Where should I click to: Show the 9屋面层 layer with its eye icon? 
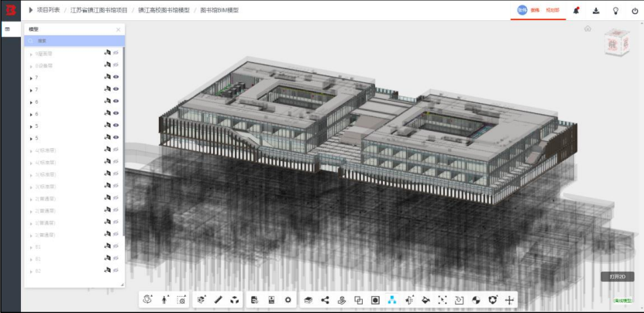(x=116, y=53)
